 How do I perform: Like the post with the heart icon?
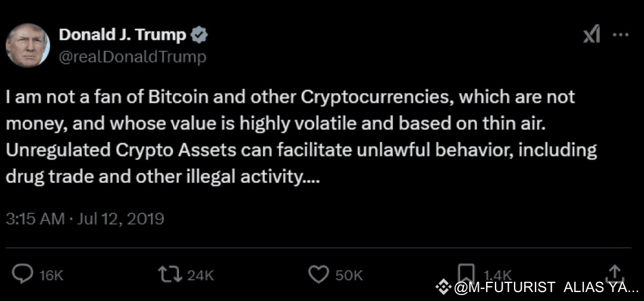pos(318,274)
